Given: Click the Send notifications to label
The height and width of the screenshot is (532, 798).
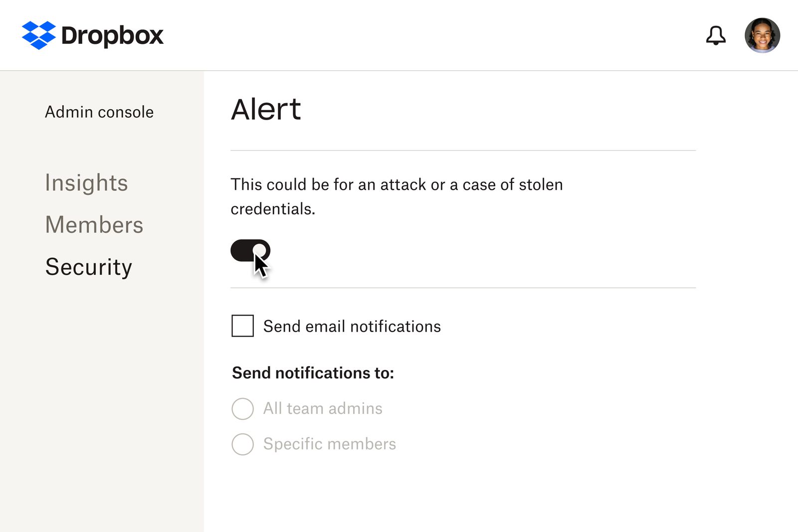Looking at the screenshot, I should [312, 372].
